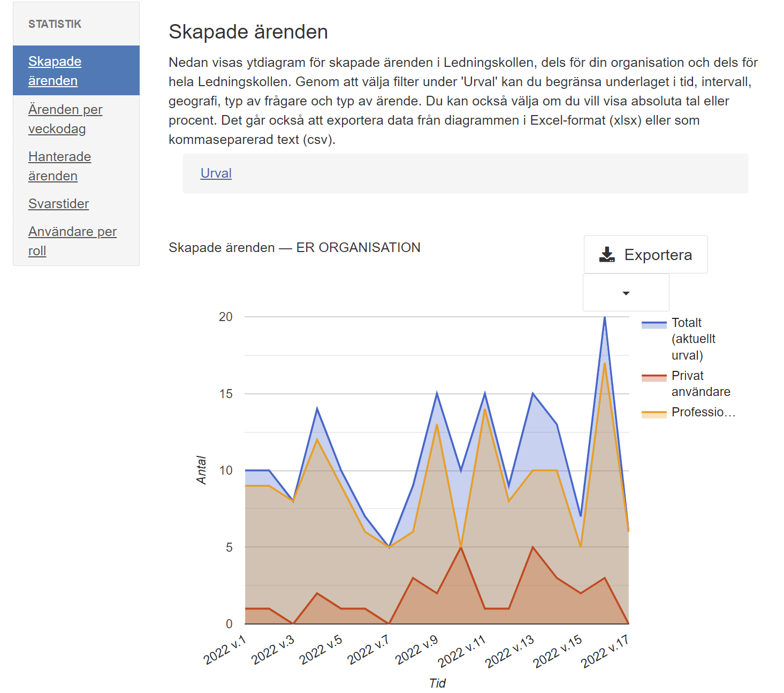The height and width of the screenshot is (693, 784).
Task: Toggle the truncated Professio… legend label
Action: 703,412
